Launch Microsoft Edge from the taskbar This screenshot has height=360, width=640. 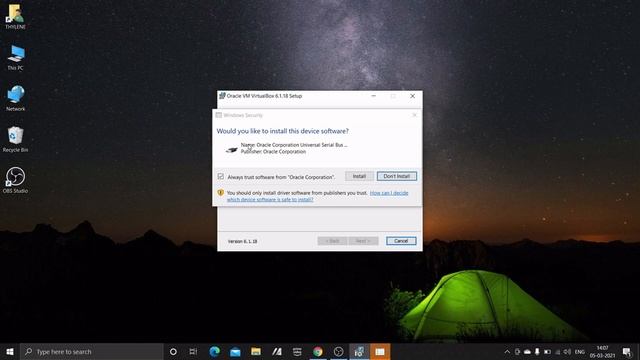pos(214,351)
